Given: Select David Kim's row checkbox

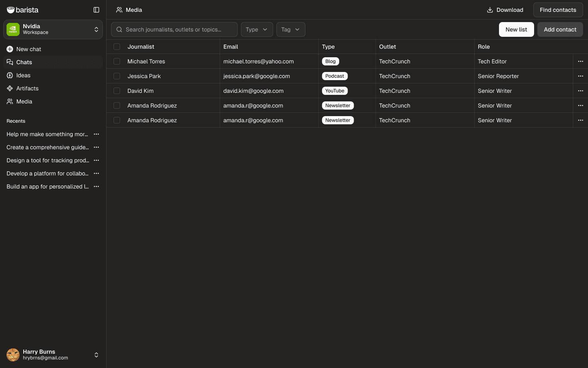Looking at the screenshot, I should pos(117,91).
